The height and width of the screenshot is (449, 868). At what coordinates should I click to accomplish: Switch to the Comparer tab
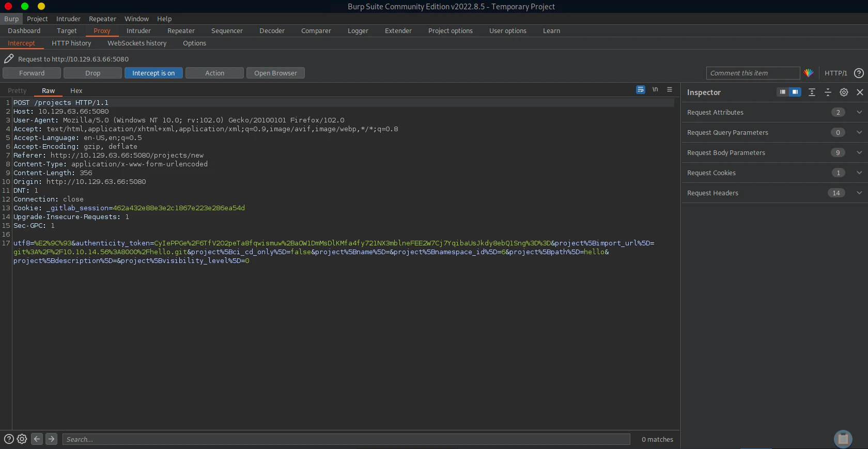pos(316,30)
